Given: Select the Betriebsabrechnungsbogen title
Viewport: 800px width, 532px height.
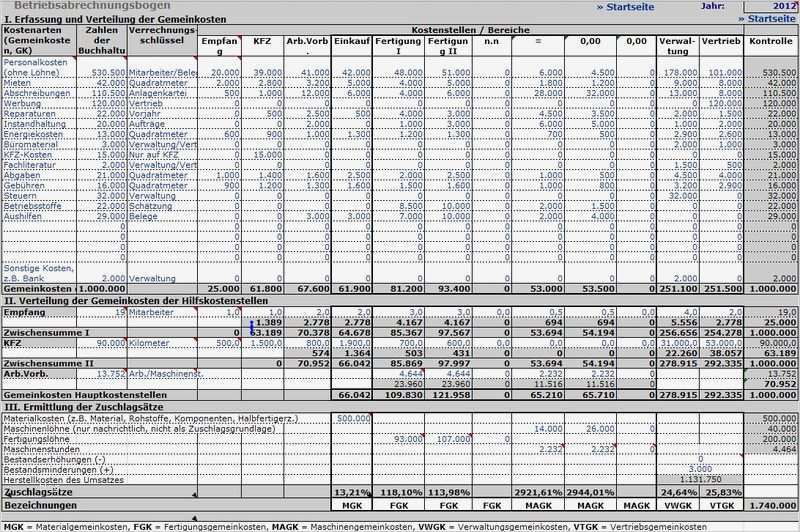Looking at the screenshot, I should tap(92, 6).
